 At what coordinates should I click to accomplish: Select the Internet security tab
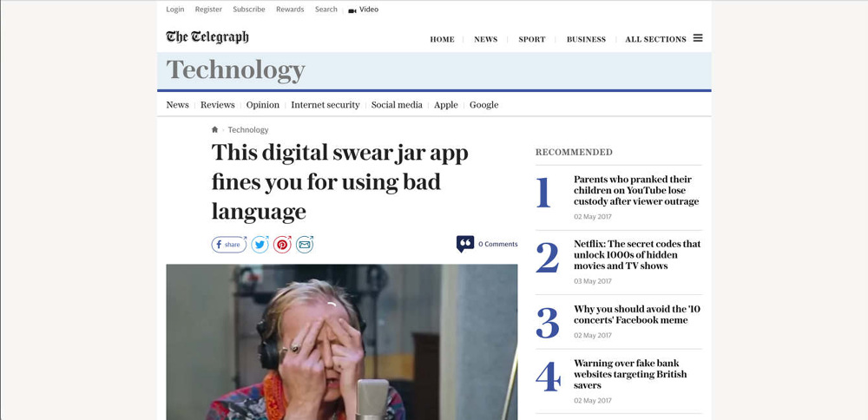(x=325, y=105)
